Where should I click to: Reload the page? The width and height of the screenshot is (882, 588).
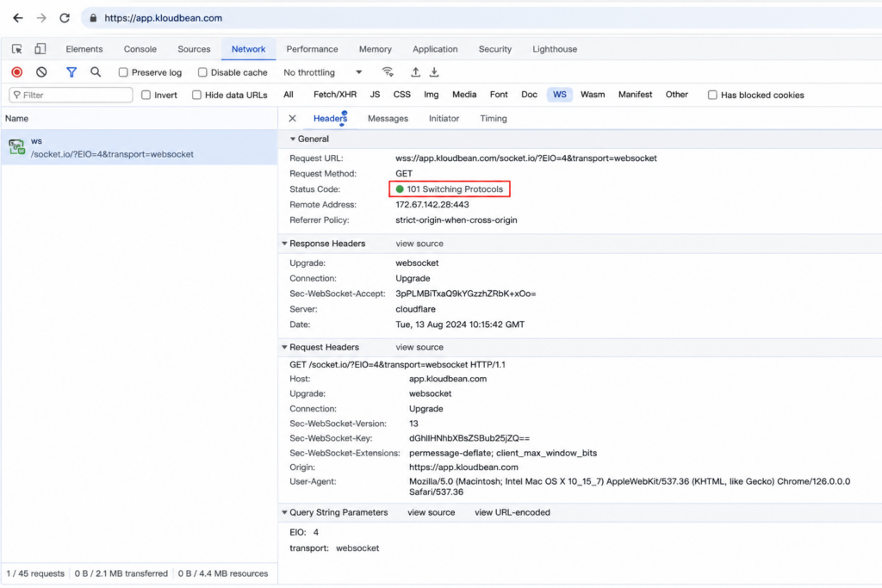[65, 18]
